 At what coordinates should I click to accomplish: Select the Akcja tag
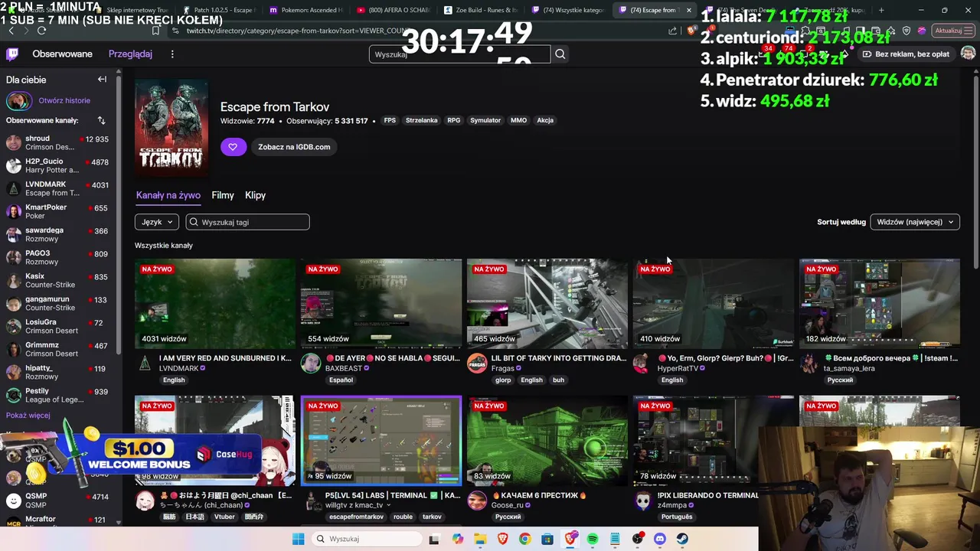point(545,120)
